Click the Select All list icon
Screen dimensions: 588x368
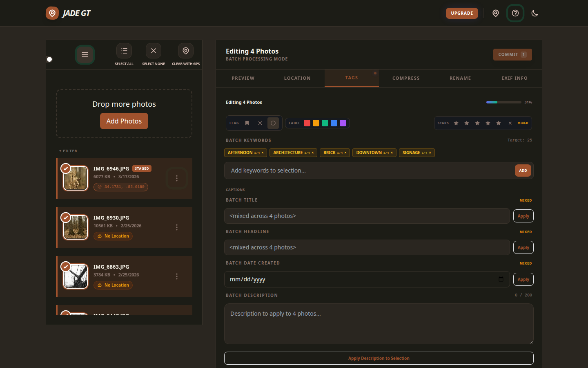pyautogui.click(x=124, y=51)
